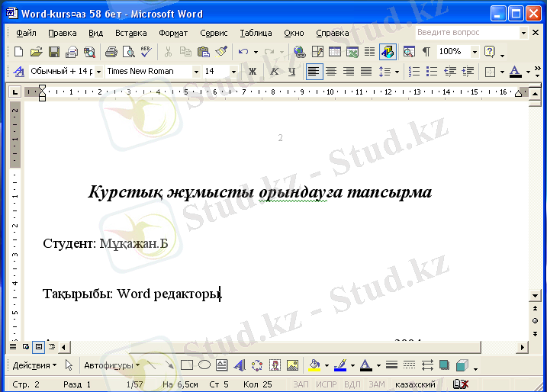Click the Print icon in the toolbar
Viewport: 547px width, 392px height.
click(x=111, y=52)
